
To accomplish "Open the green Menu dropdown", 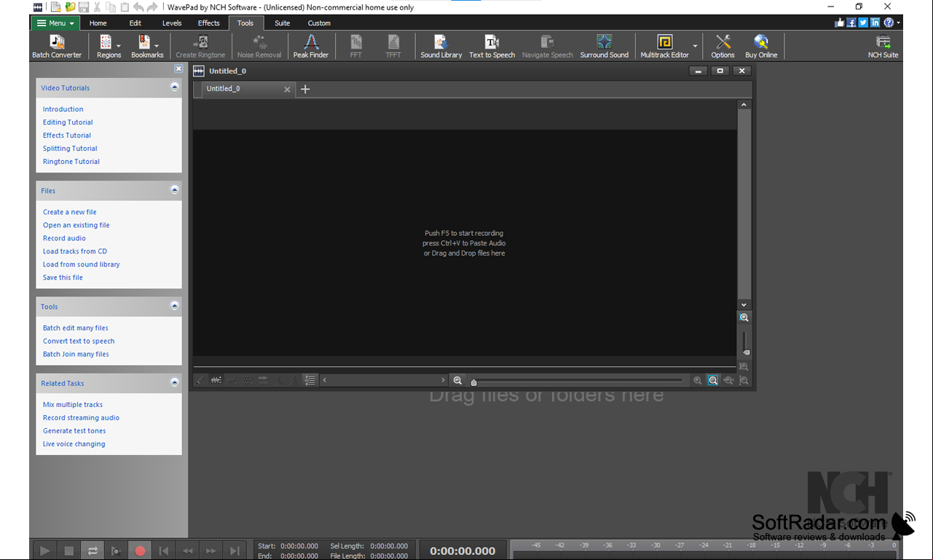I will point(55,23).
